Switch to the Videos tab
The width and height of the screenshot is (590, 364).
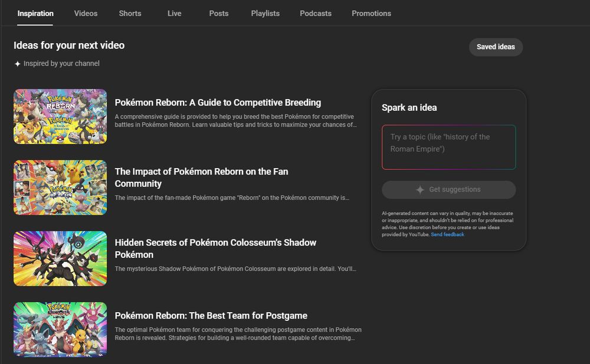pyautogui.click(x=86, y=14)
